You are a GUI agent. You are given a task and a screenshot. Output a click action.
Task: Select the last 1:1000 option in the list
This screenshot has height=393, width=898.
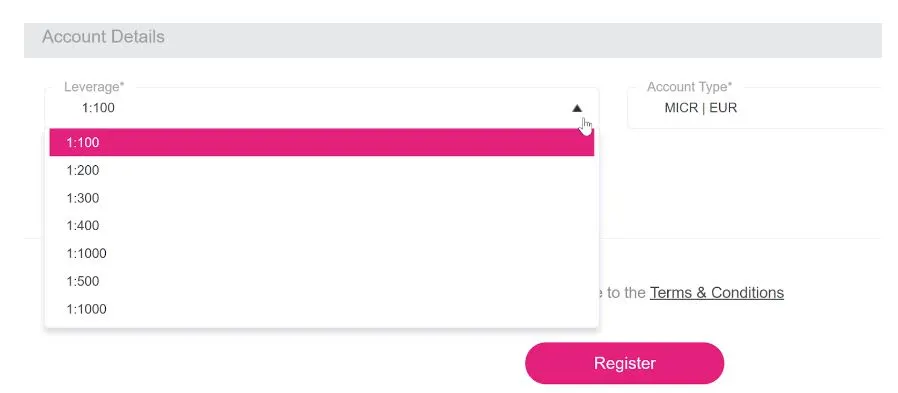(x=321, y=309)
